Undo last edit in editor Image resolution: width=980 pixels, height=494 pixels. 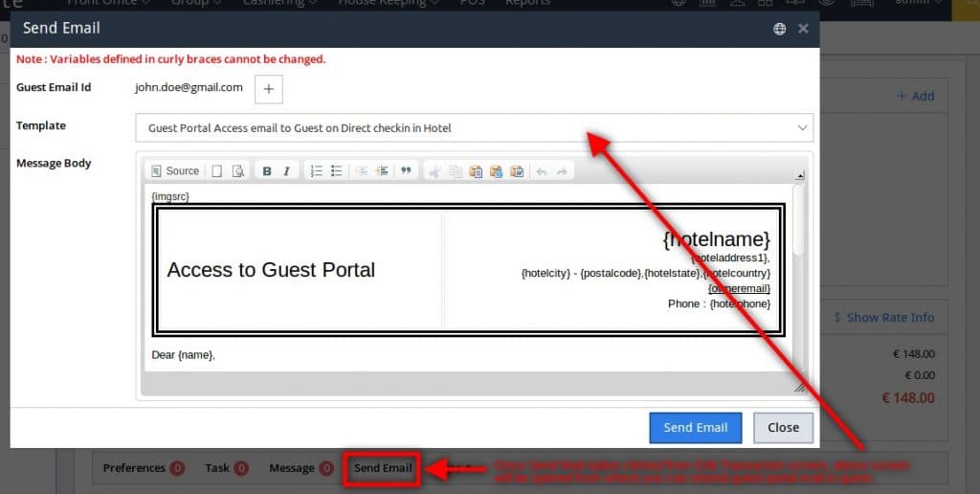[x=542, y=171]
